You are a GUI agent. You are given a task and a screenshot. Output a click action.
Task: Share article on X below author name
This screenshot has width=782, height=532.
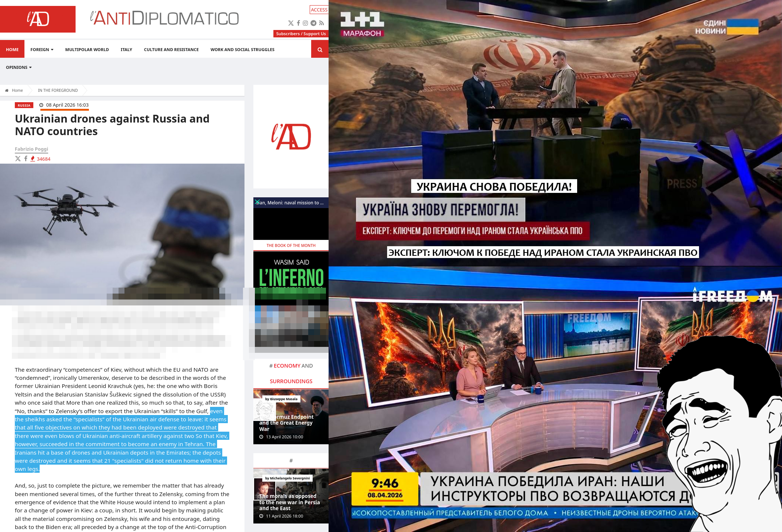pyautogui.click(x=18, y=158)
